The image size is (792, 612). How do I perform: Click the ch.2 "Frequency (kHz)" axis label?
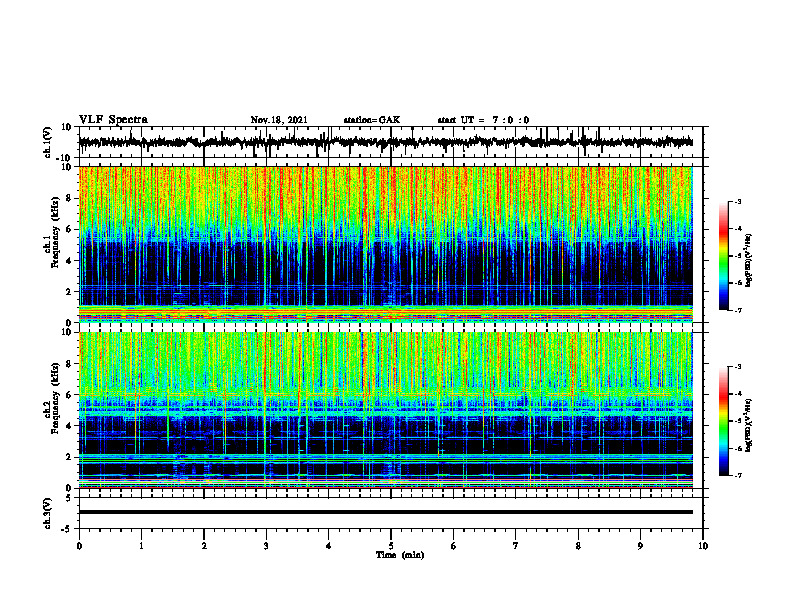tap(55, 398)
